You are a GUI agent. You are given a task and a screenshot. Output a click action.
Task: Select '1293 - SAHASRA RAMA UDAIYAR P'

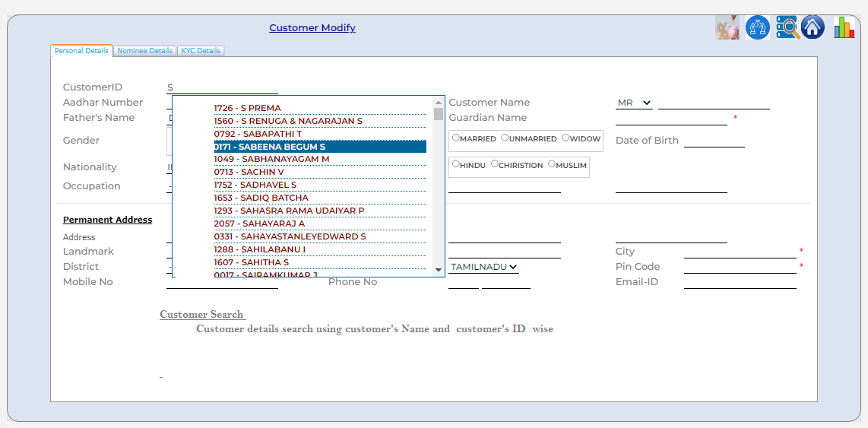tap(320, 211)
